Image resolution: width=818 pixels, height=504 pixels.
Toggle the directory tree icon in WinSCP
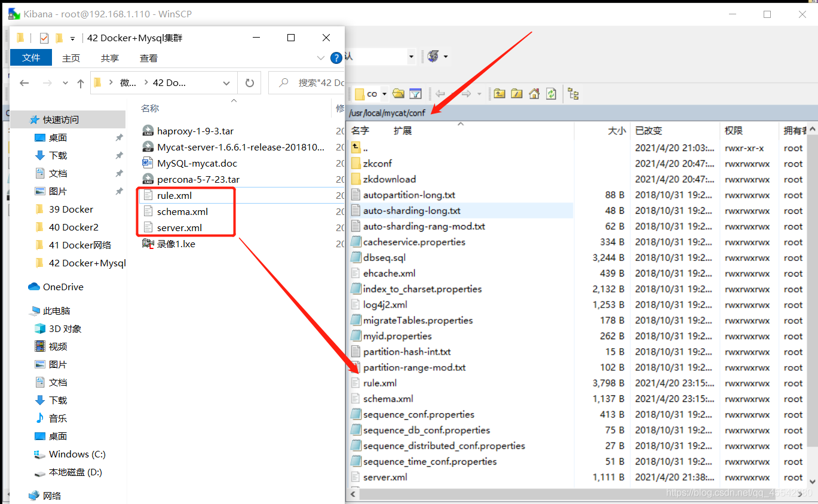[574, 94]
